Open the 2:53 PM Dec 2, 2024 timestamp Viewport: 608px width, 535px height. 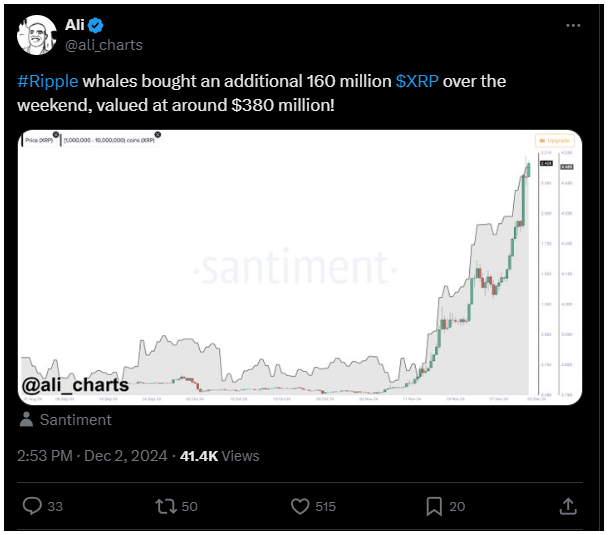(x=92, y=456)
